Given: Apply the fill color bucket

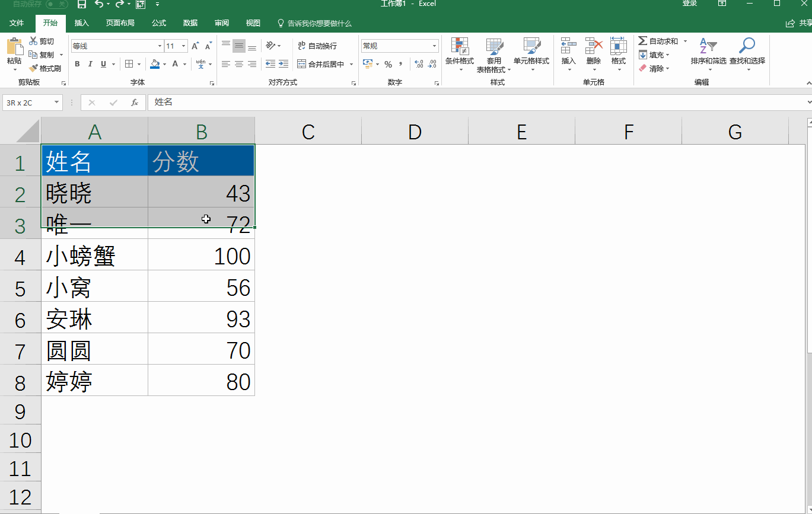Looking at the screenshot, I should pos(155,64).
